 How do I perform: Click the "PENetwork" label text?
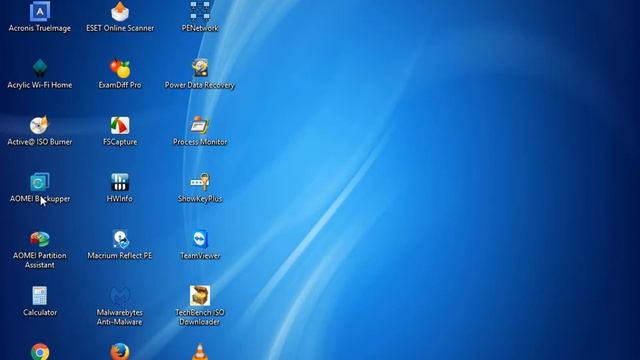click(x=200, y=28)
